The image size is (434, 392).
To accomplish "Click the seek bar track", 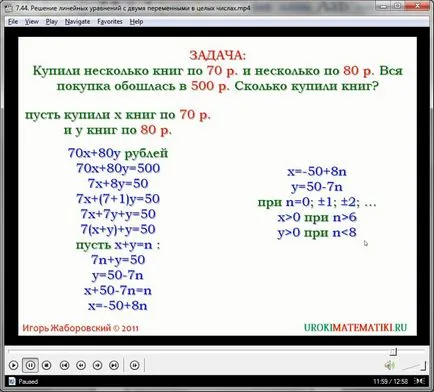I will coord(217,351).
